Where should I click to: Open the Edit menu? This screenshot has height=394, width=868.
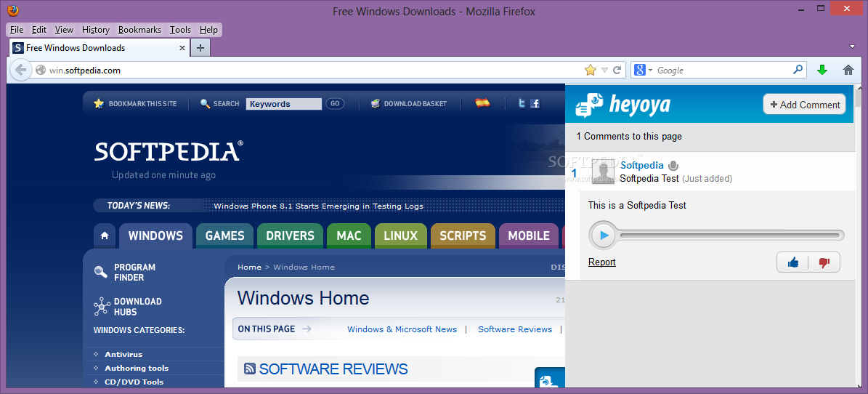(x=38, y=30)
